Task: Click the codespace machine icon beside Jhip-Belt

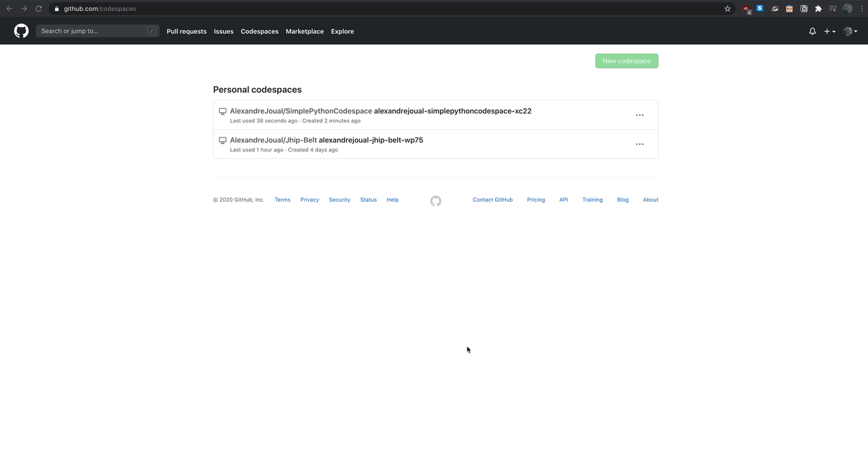Action: click(x=222, y=140)
